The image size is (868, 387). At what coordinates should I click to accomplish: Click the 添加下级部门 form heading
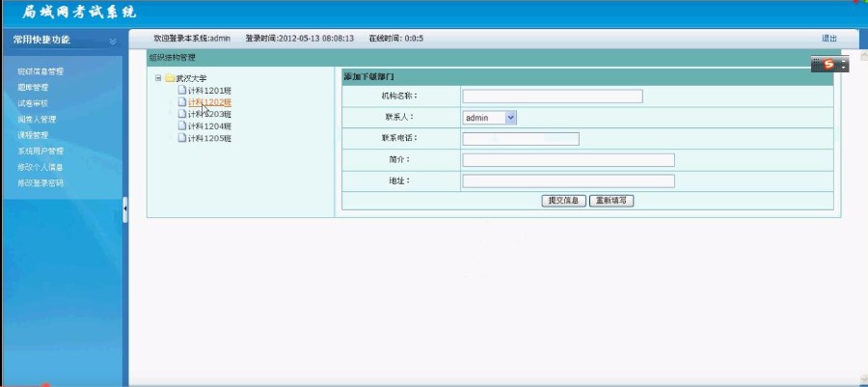(368, 76)
